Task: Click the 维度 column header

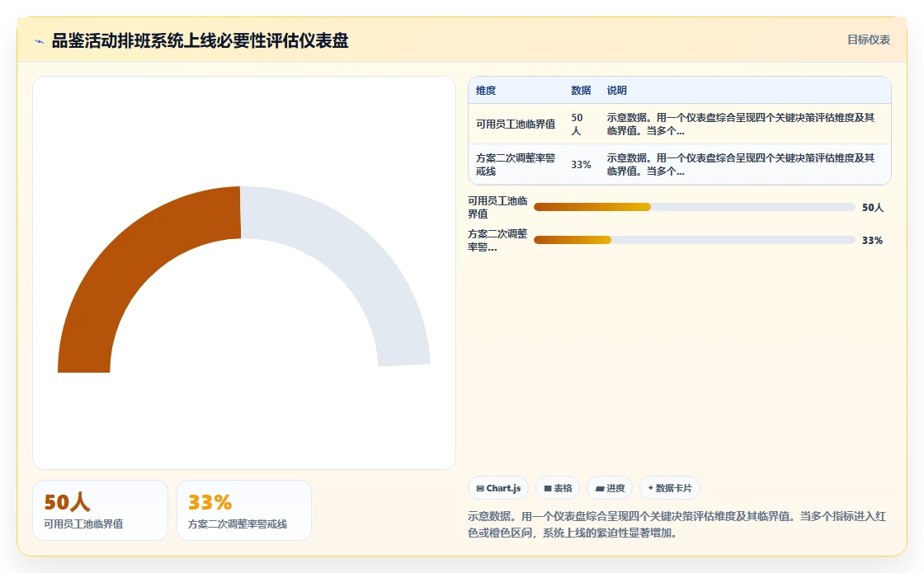Action: (486, 90)
